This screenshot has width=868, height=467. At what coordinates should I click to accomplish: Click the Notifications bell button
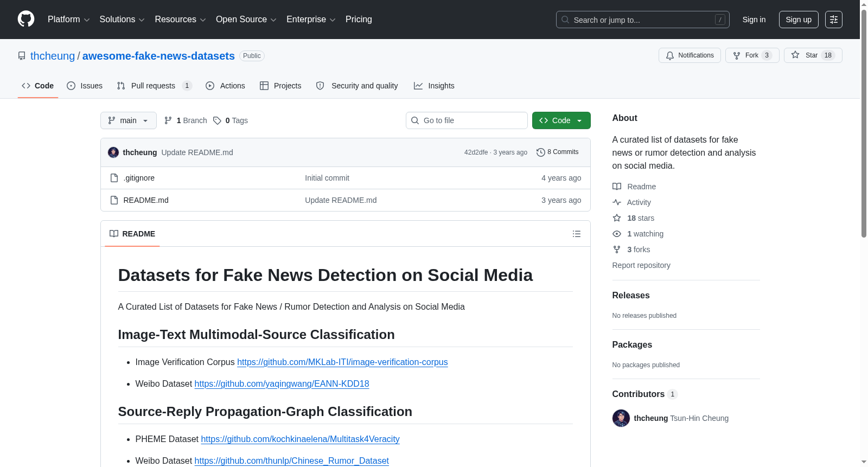coord(690,55)
